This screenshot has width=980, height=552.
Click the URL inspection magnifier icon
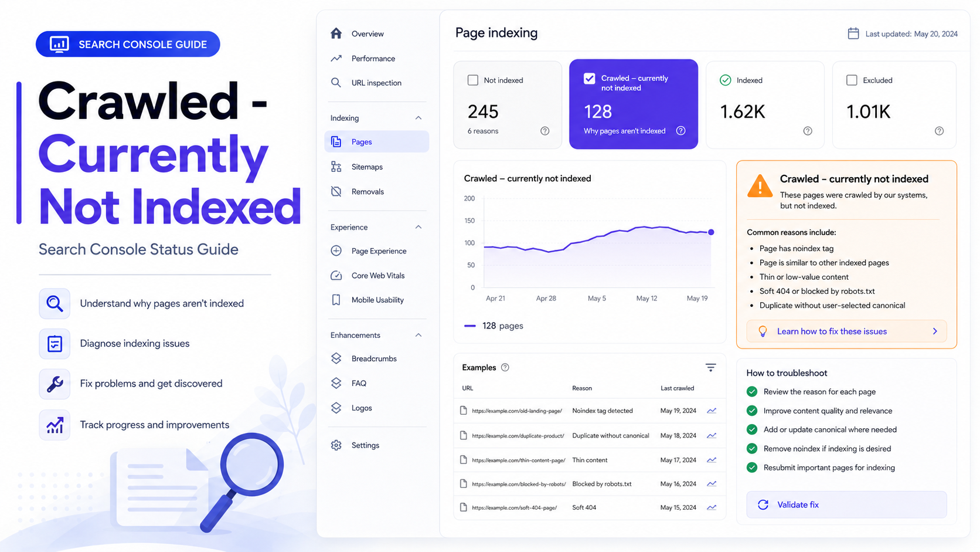(x=336, y=83)
